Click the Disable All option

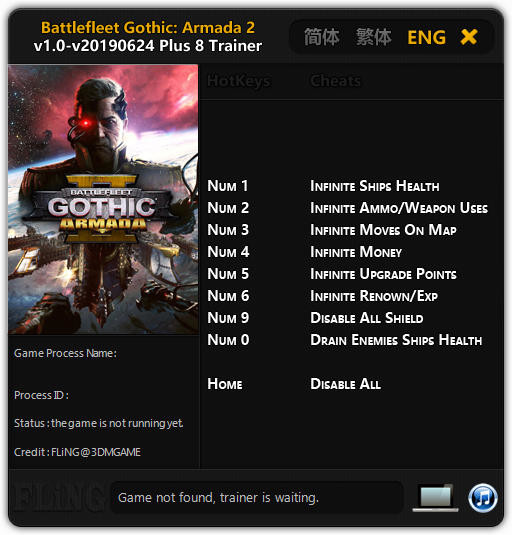point(345,384)
